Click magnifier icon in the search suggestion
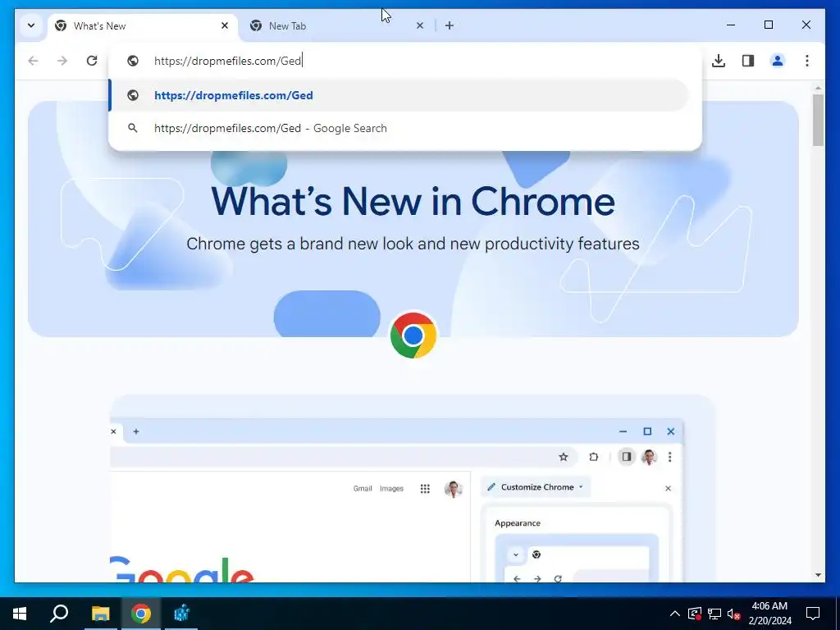The width and height of the screenshot is (840, 630). pos(132,128)
